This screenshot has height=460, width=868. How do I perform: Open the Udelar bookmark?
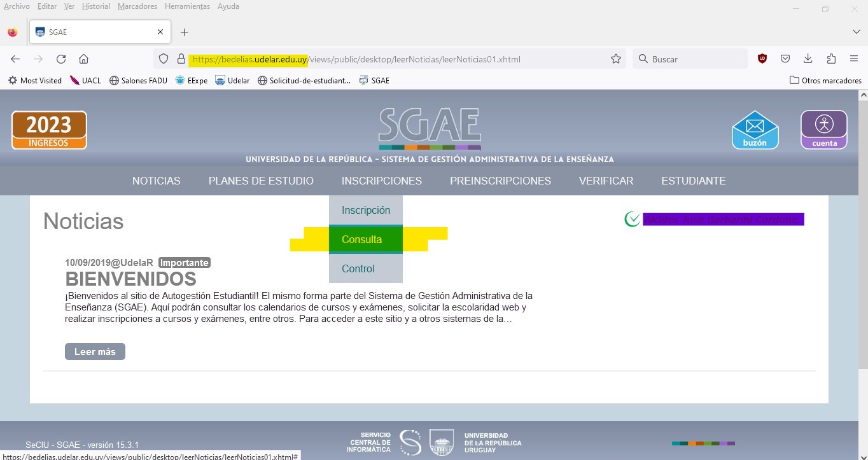[x=232, y=81]
